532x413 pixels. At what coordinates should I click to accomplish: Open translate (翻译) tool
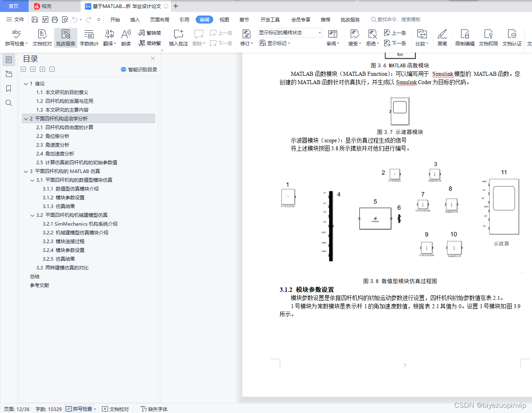click(x=110, y=38)
